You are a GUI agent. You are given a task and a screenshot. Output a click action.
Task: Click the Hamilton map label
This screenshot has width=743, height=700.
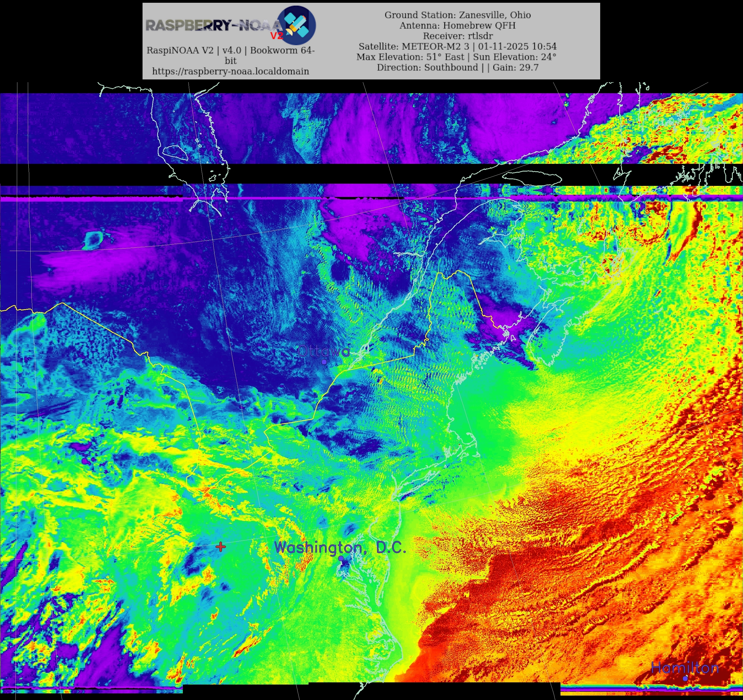click(685, 667)
